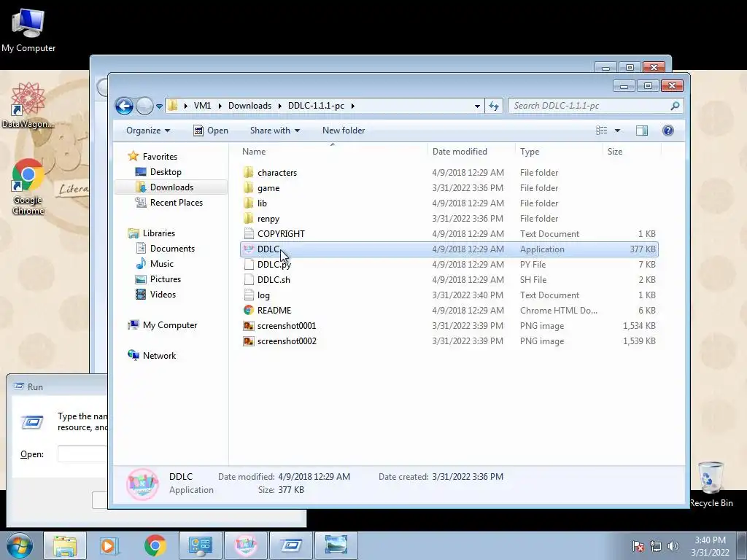Expand arrow between VM1 and Downloads
Viewport: 747px width, 560px height.
point(220,106)
